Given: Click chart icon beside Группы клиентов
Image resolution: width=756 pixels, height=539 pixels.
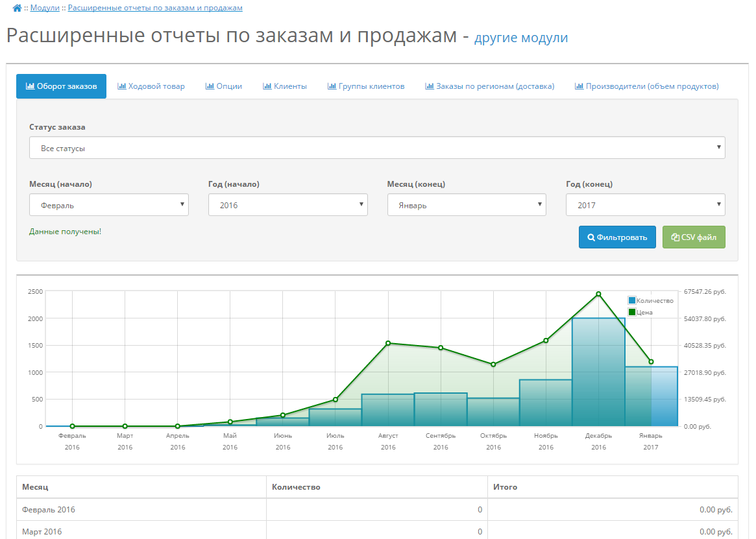Looking at the screenshot, I should [332, 86].
